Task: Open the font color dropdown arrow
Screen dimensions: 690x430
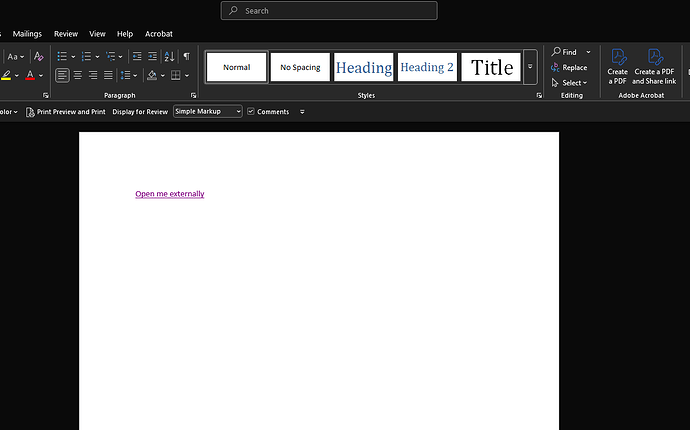Action: tap(41, 76)
